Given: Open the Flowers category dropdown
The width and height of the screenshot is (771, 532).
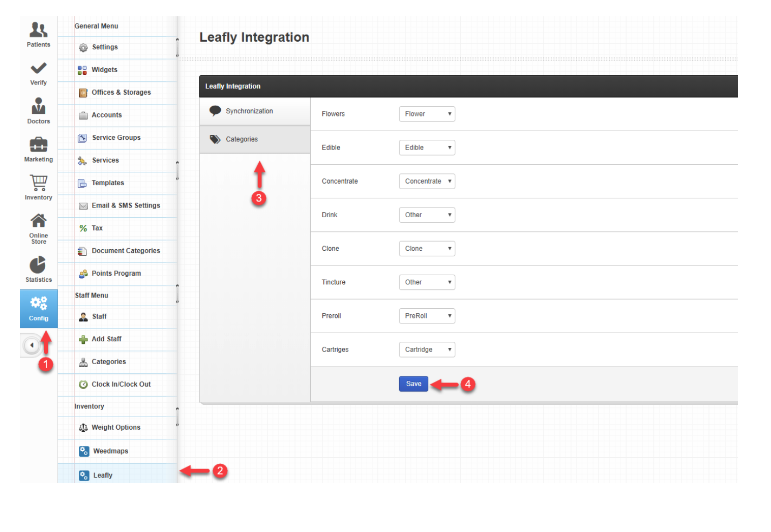Looking at the screenshot, I should [x=427, y=114].
